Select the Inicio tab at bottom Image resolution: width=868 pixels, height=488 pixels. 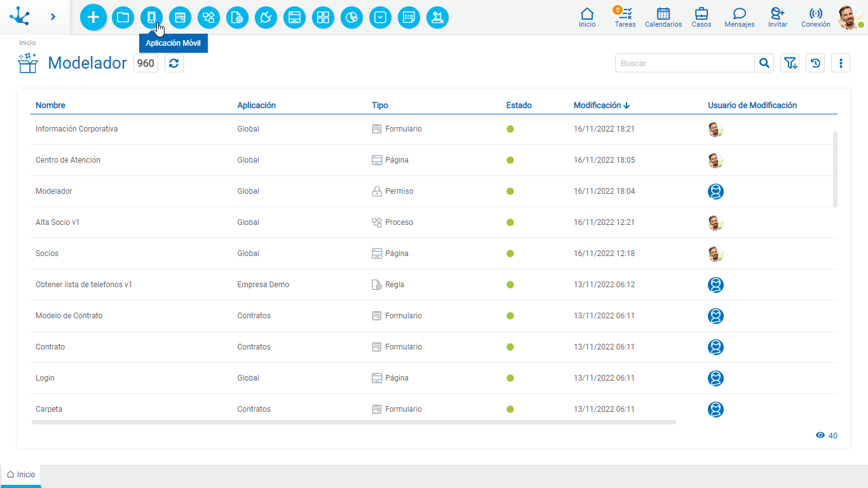coord(21,475)
